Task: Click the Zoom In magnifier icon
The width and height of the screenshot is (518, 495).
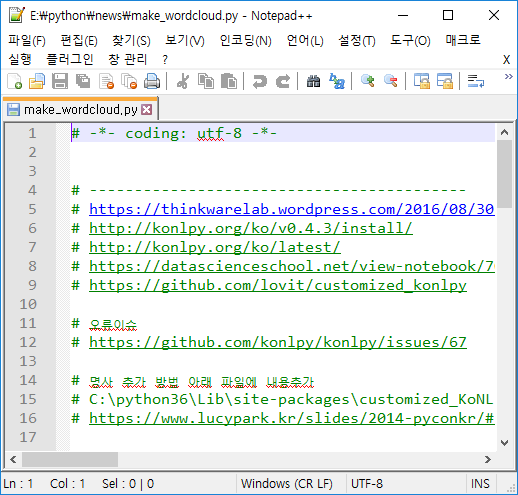Action: pyautogui.click(x=368, y=81)
